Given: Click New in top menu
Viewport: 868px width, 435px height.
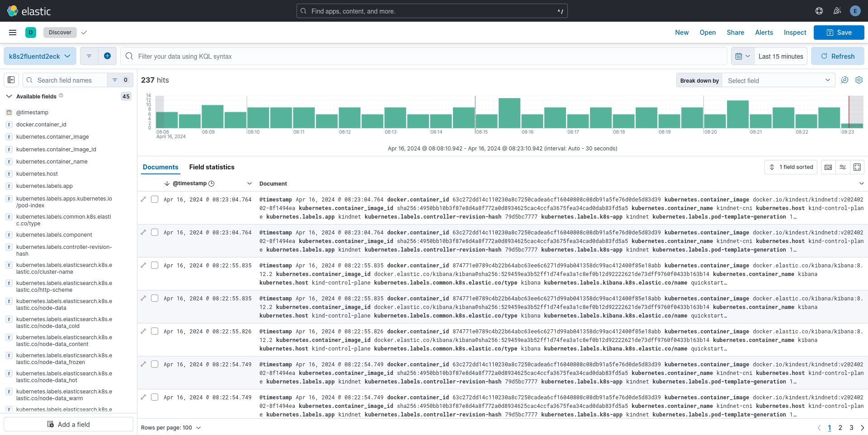Looking at the screenshot, I should click(x=682, y=33).
